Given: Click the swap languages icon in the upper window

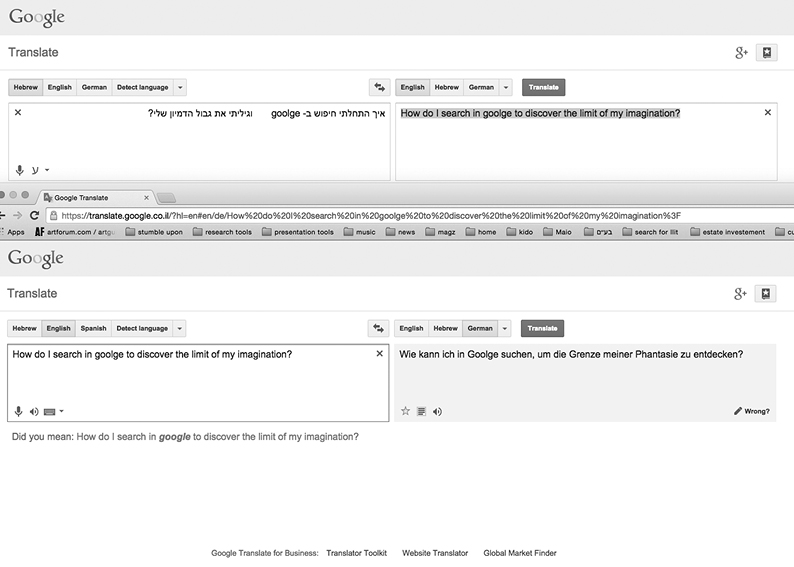Looking at the screenshot, I should point(379,88).
